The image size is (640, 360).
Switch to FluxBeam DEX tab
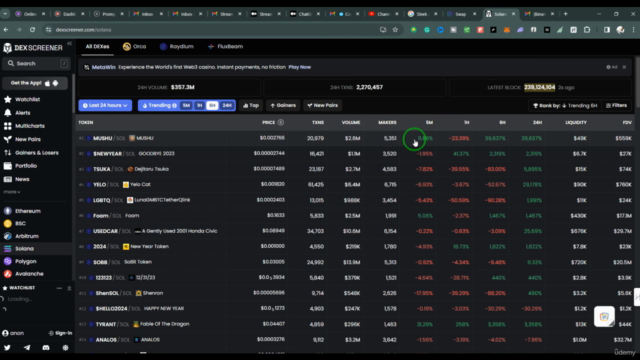point(225,47)
